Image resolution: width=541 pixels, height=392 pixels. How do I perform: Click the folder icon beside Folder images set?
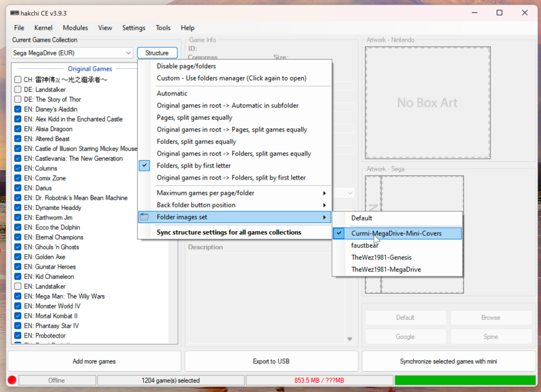(x=145, y=217)
